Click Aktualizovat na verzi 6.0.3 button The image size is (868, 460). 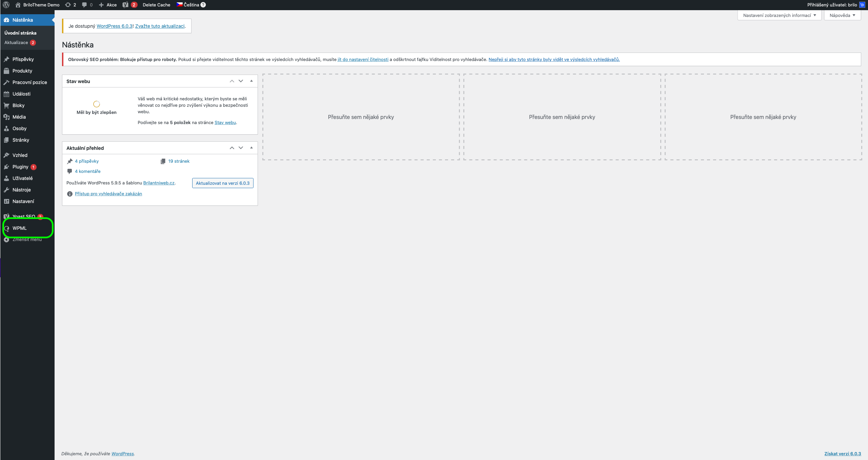(x=222, y=183)
